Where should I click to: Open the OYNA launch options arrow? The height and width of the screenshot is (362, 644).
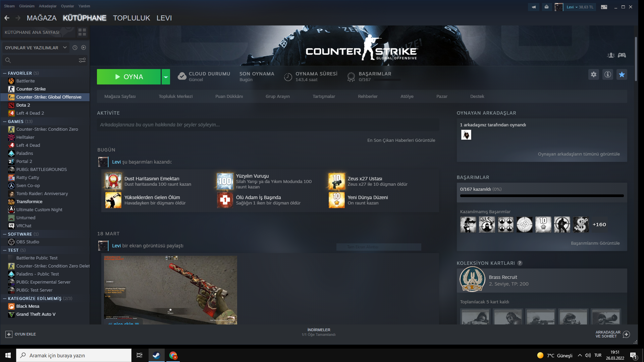(x=166, y=77)
